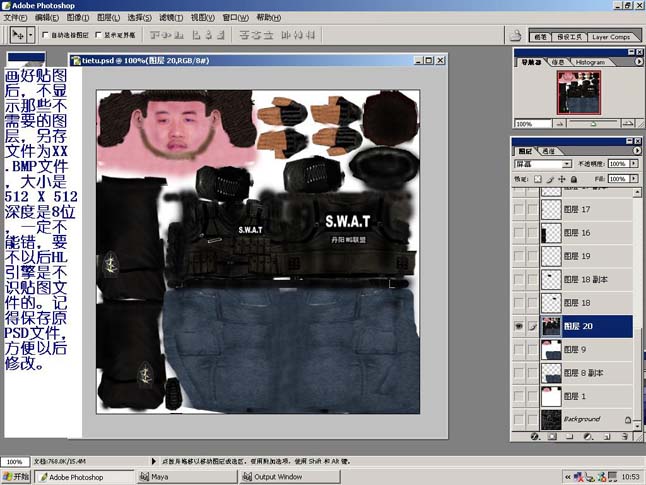
Task: Open the 图像(I) Image menu
Action: coord(77,18)
